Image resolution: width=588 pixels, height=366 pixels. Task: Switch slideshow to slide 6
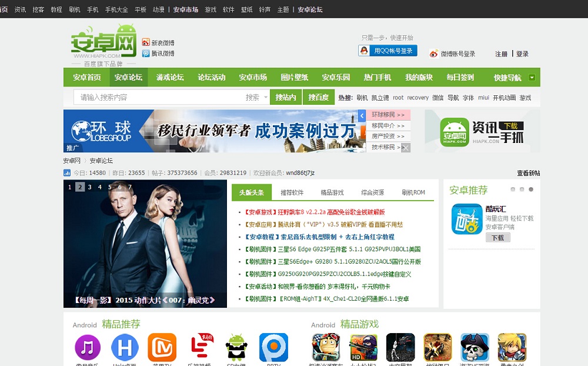tap(120, 187)
